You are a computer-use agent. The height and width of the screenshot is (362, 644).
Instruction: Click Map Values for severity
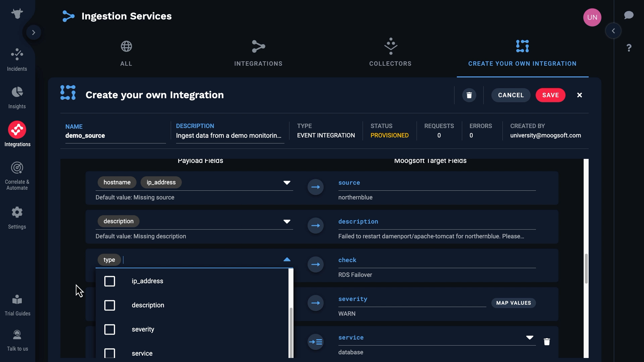514,303
